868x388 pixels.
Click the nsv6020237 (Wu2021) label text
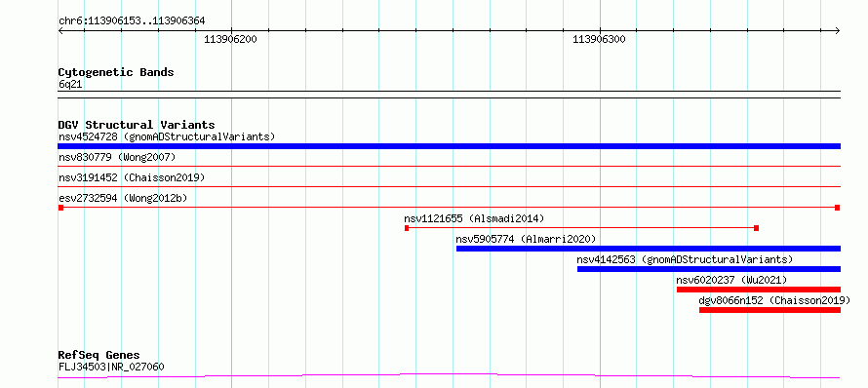[x=731, y=280]
